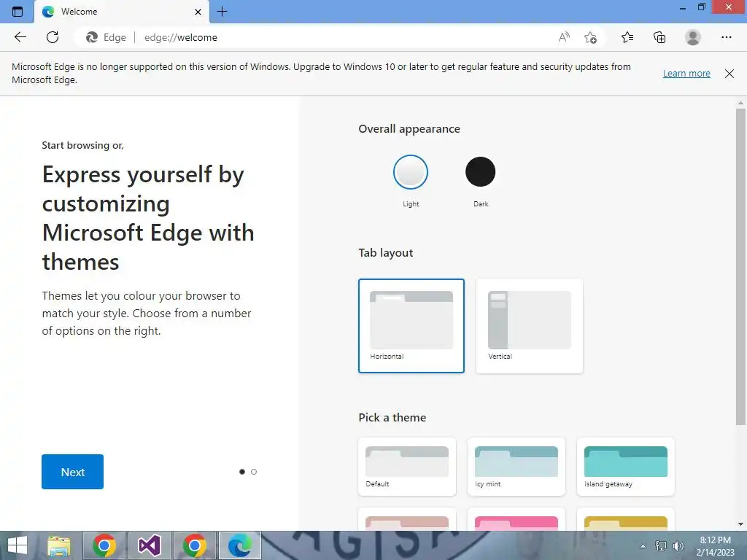Image resolution: width=747 pixels, height=560 pixels.
Task: Click the page vertical scrollbar
Action: click(x=740, y=267)
